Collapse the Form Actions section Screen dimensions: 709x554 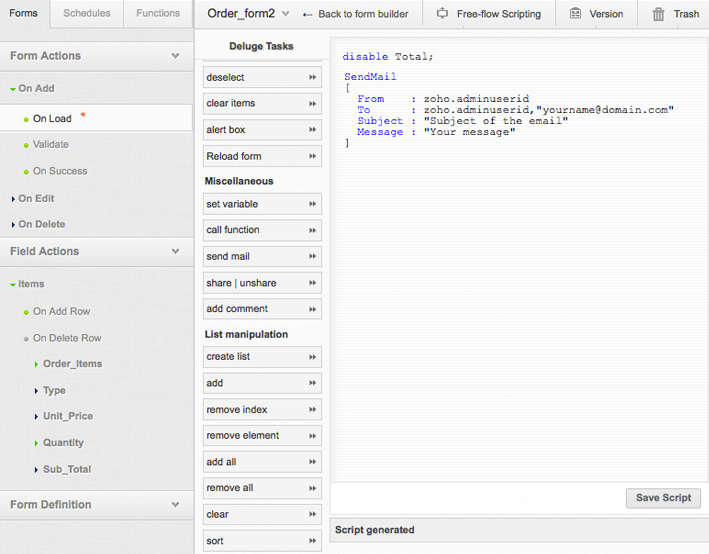(x=176, y=56)
